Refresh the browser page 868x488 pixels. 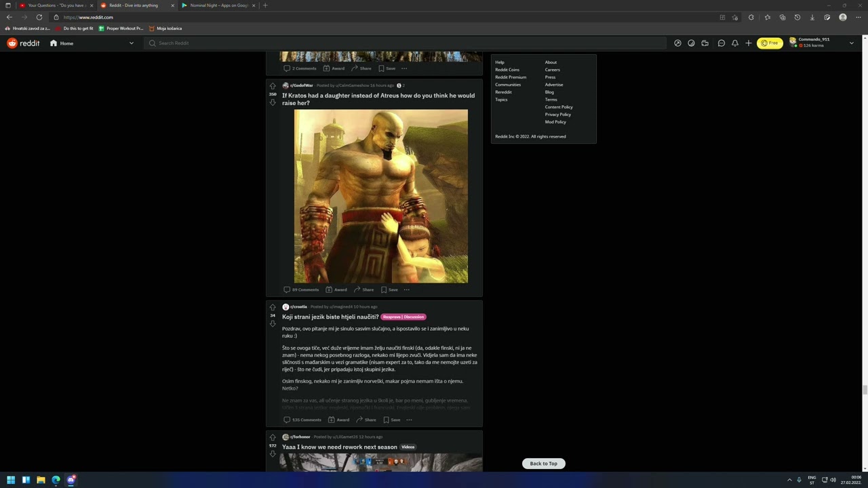pyautogui.click(x=39, y=17)
